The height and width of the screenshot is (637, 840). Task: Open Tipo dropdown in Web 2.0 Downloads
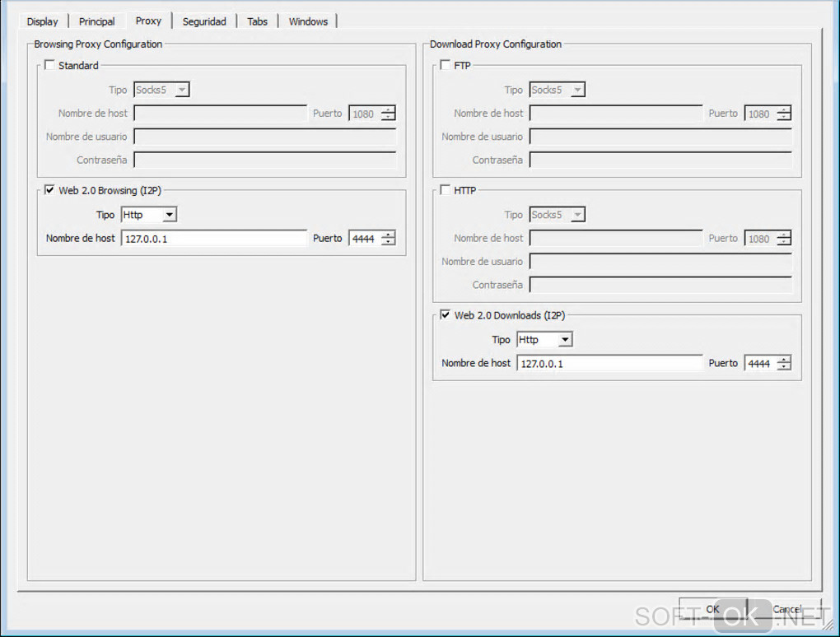click(x=545, y=339)
